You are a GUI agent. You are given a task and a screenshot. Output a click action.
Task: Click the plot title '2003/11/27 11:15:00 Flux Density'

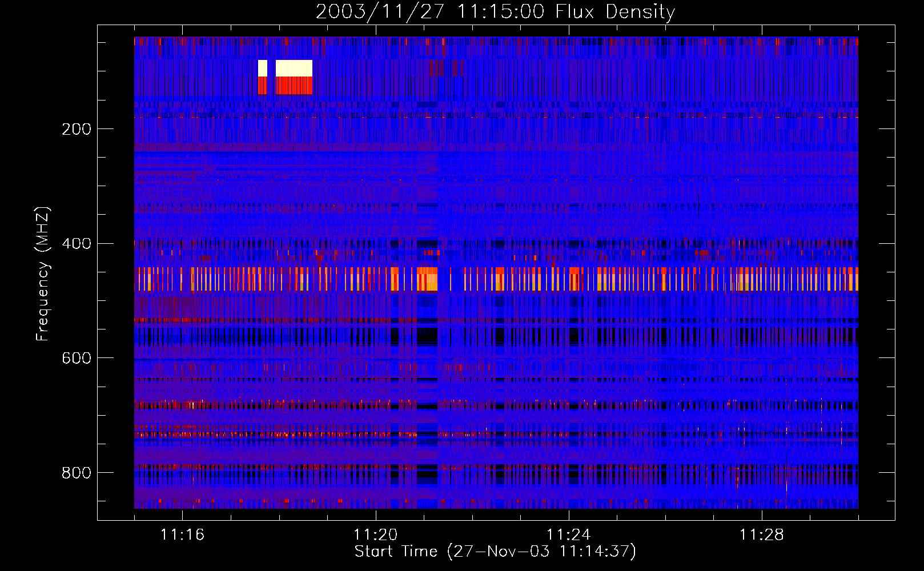(495, 11)
